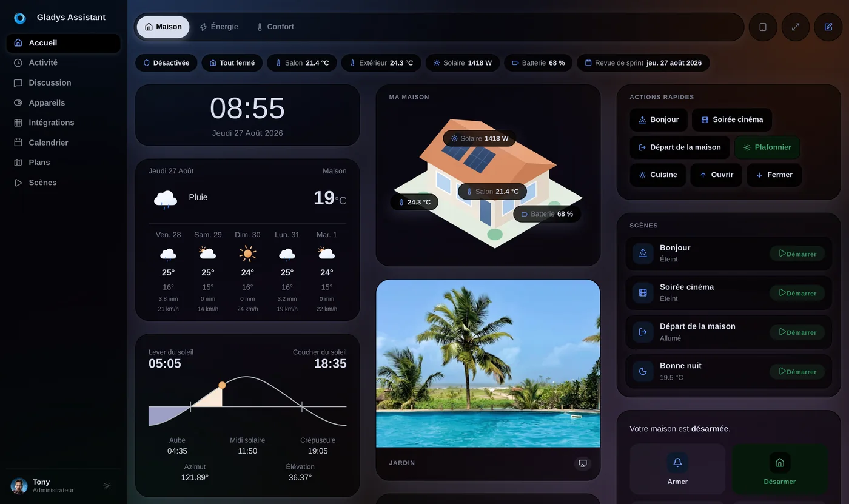This screenshot has height=504, width=849.
Task: Click the Revue de sprint calendar chip
Action: (x=643, y=62)
